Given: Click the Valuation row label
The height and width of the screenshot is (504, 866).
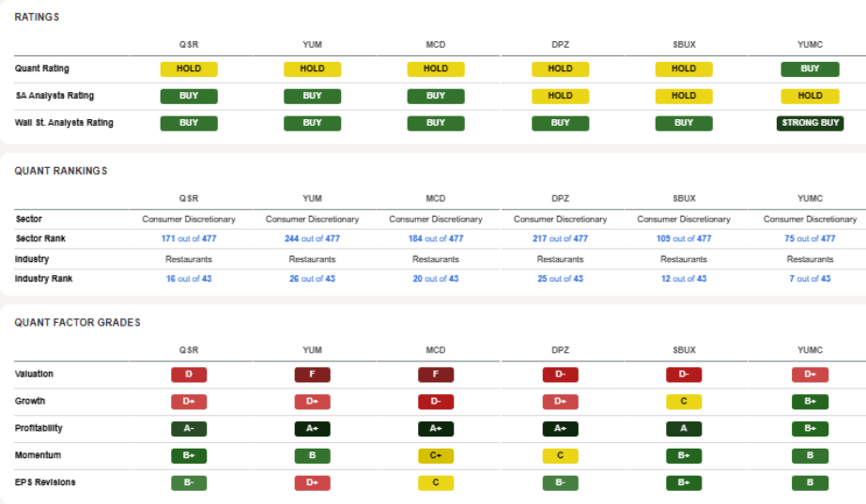Looking at the screenshot, I should [x=34, y=374].
